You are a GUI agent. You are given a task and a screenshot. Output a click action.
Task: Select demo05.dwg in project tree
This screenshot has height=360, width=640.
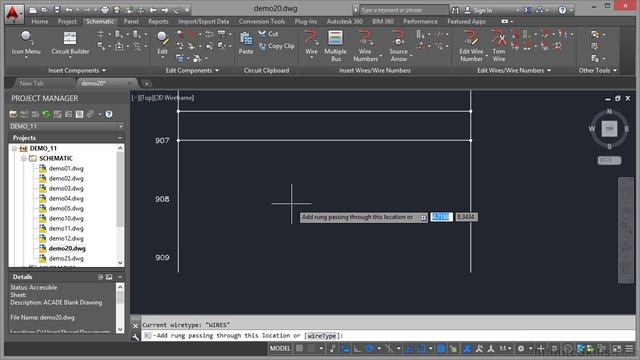[66, 209]
